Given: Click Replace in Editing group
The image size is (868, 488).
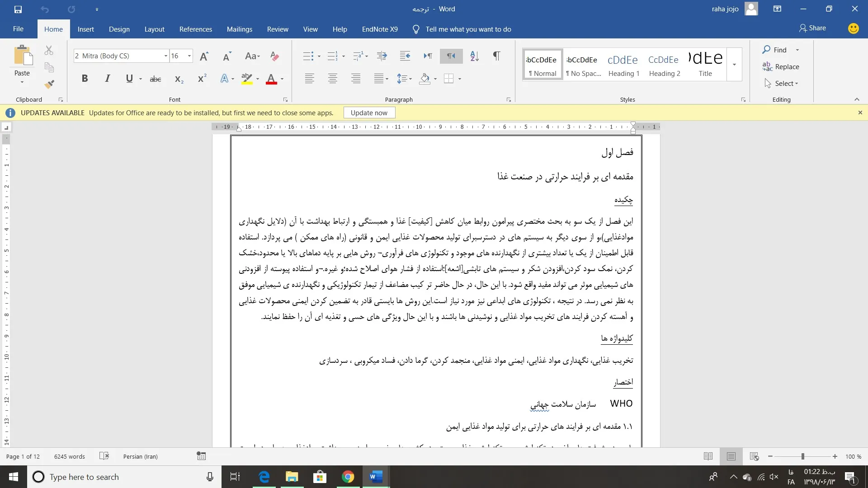Looking at the screenshot, I should click(x=781, y=66).
